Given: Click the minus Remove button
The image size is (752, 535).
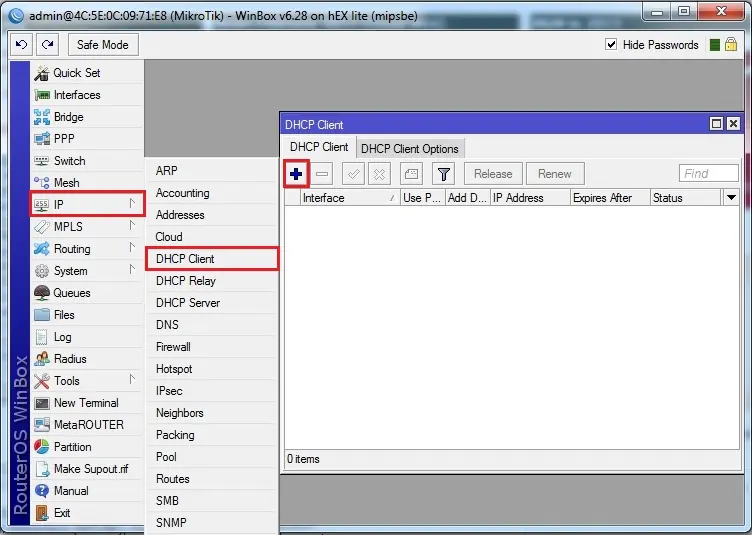Looking at the screenshot, I should [322, 174].
